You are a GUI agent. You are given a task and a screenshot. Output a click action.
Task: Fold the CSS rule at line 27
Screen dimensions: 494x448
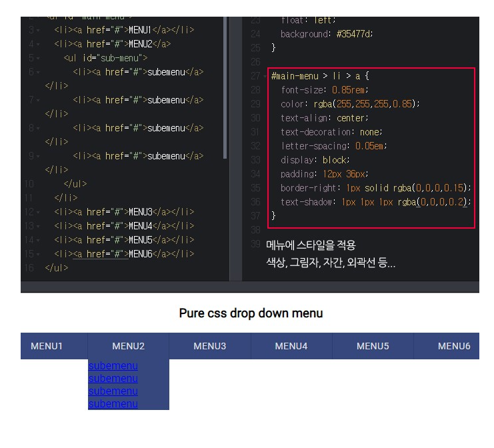265,77
